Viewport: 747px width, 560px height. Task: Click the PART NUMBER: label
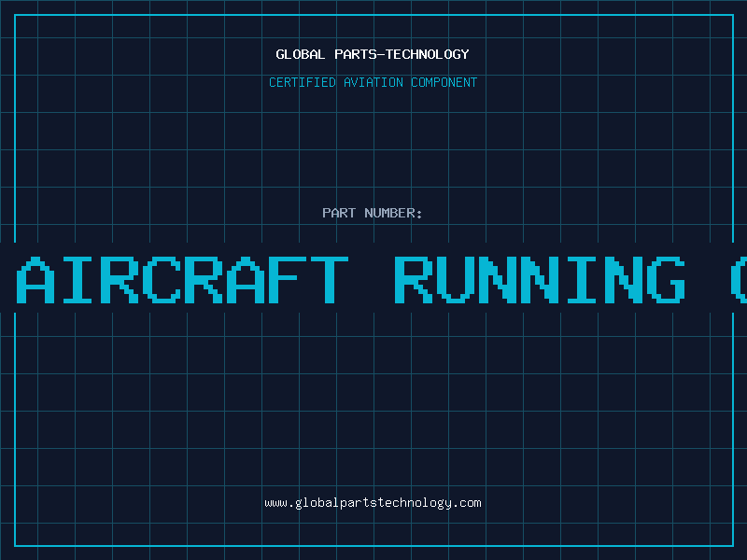[372, 213]
